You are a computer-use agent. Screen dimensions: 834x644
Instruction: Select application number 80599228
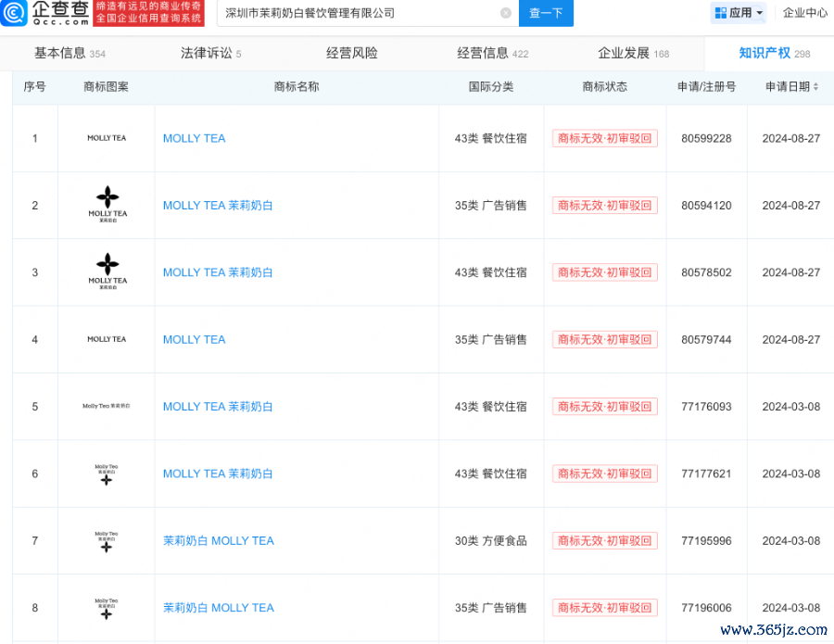706,138
